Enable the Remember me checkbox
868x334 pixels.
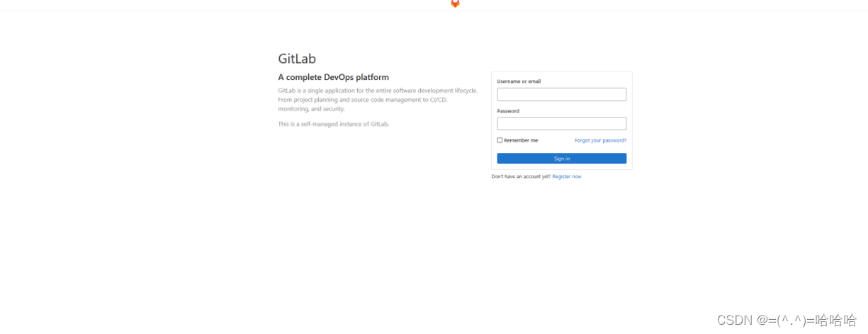coord(500,140)
